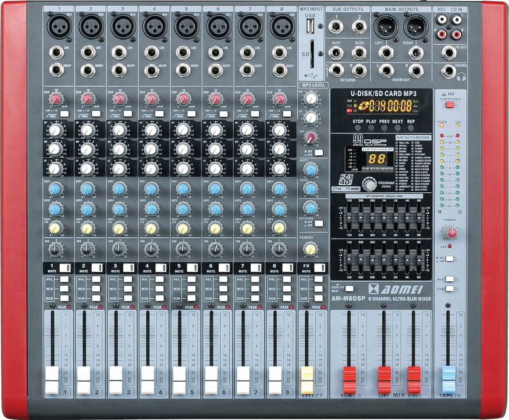Click the lower graphic EQ 8K slider
The width and height of the screenshot is (509, 420).
pos(419,260)
